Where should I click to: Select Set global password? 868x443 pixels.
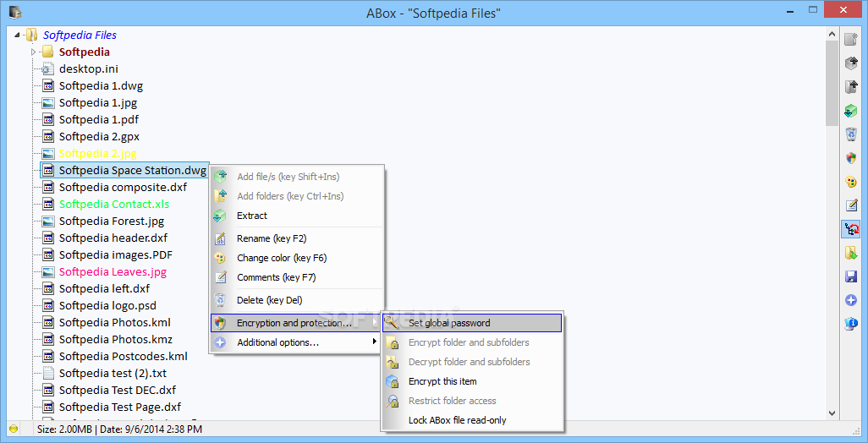point(472,323)
